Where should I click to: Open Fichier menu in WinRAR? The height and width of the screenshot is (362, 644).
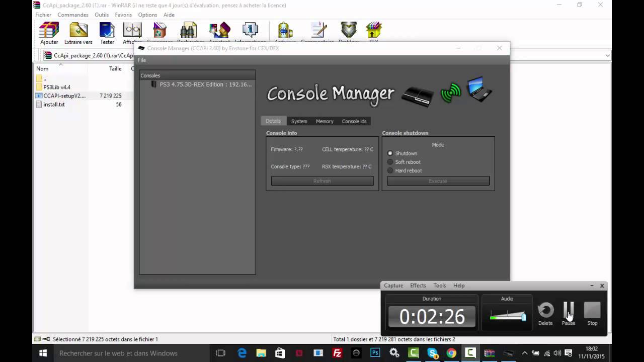click(x=43, y=15)
